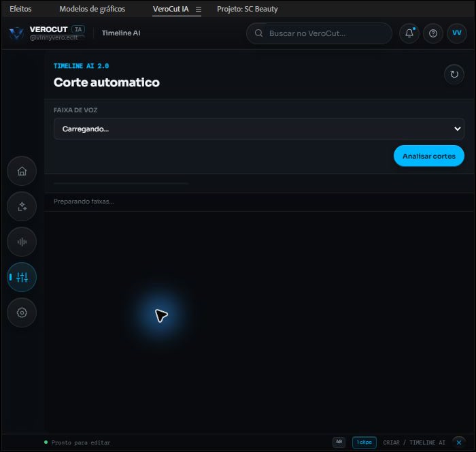This screenshot has width=476, height=452.
Task: Close the status bar with X icon
Action: coord(459,442)
